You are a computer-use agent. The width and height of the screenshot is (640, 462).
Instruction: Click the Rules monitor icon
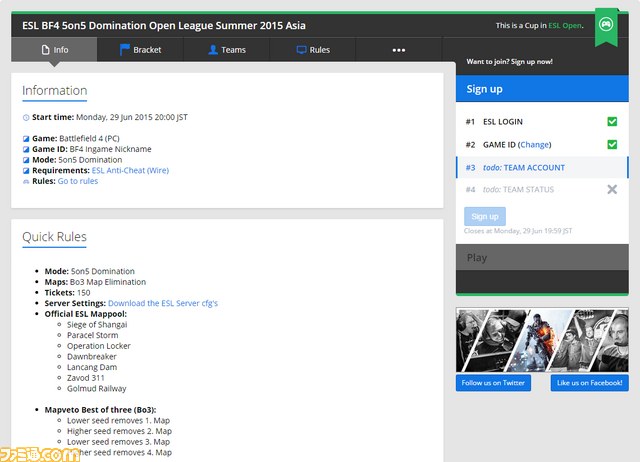[x=301, y=50]
